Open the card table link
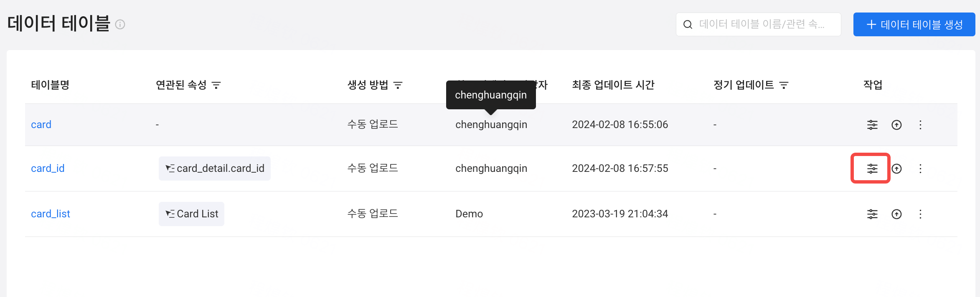980x297 pixels. [41, 125]
